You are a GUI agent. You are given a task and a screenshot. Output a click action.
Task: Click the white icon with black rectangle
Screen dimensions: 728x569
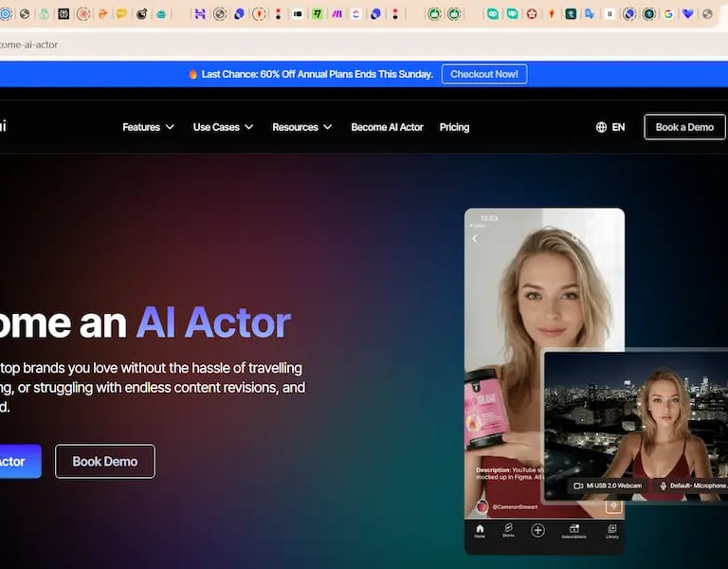tap(298, 14)
